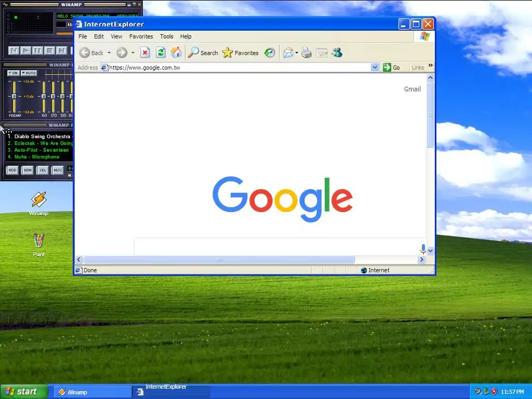
Task: Open the Tools menu
Action: pos(167,36)
